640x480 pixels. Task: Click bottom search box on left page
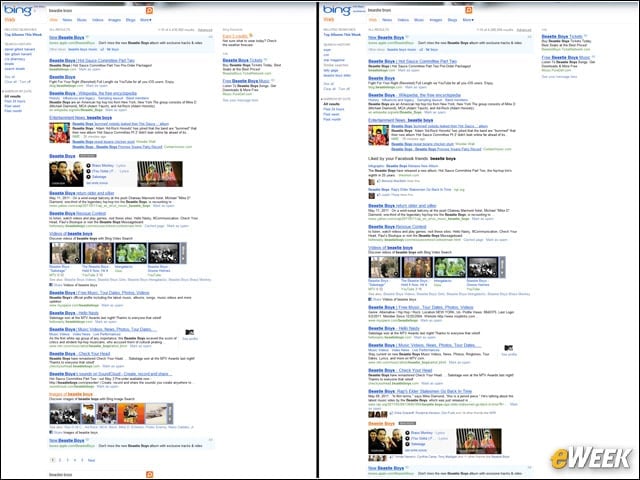click(97, 474)
